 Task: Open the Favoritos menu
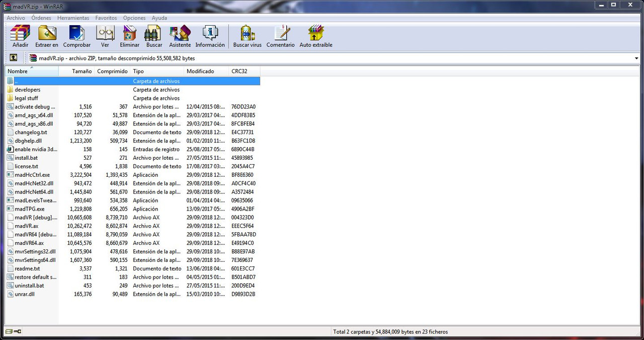click(106, 18)
